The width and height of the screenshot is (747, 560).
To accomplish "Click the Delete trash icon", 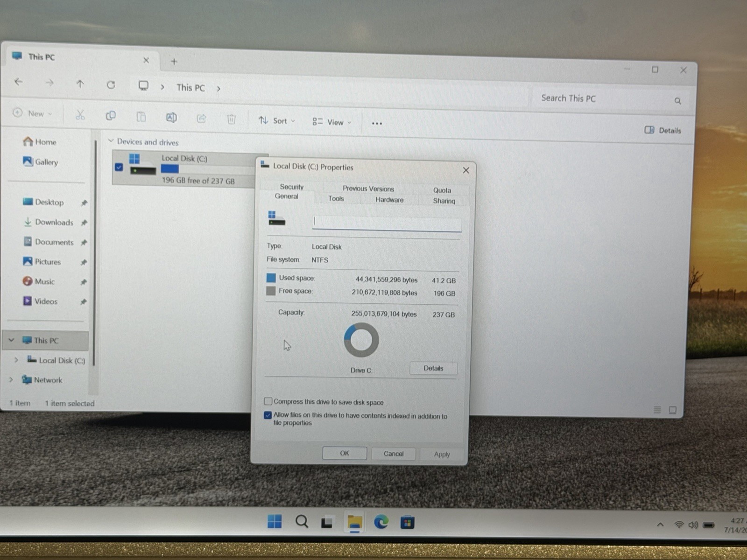I will click(x=231, y=119).
